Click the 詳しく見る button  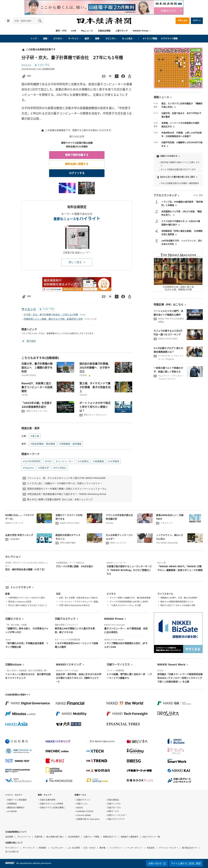(77, 262)
